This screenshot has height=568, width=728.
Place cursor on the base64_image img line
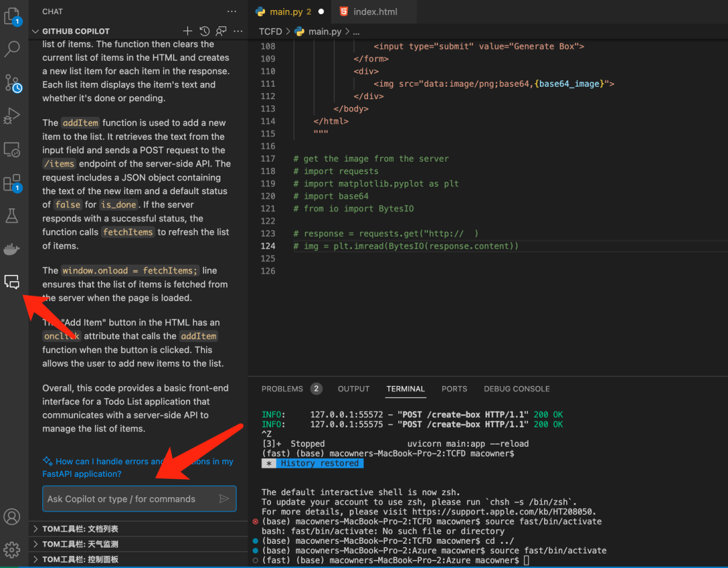pos(494,84)
